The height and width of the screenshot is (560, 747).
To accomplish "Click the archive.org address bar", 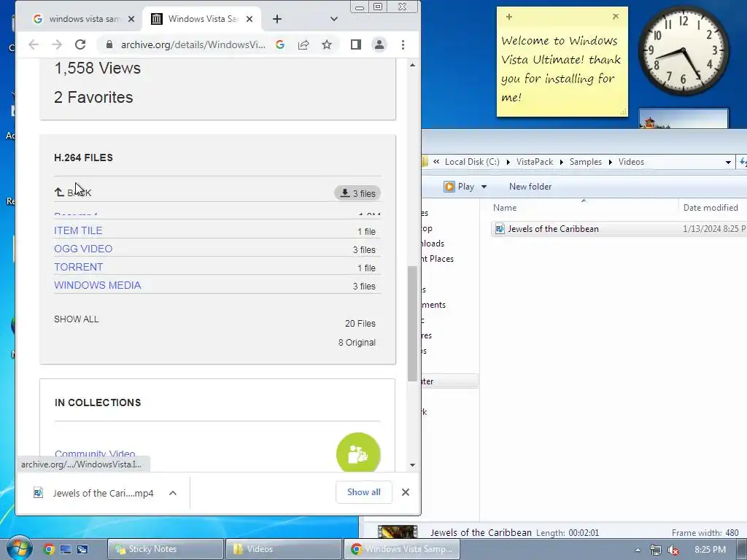I will click(193, 44).
